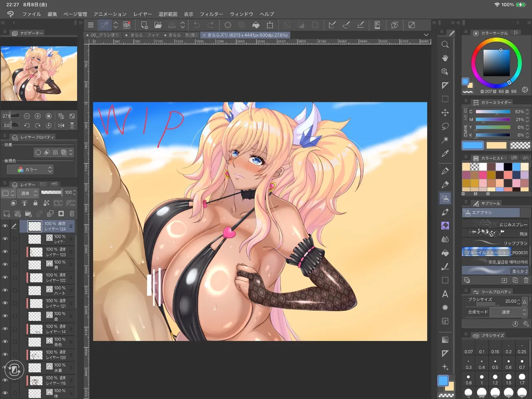
Task: Switch to the 06_ブラシ塗り document tab
Action: [104, 35]
